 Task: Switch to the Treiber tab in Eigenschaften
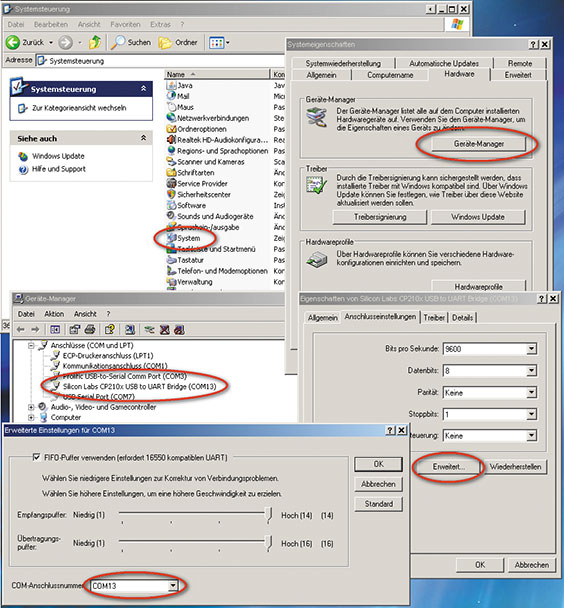tap(434, 318)
